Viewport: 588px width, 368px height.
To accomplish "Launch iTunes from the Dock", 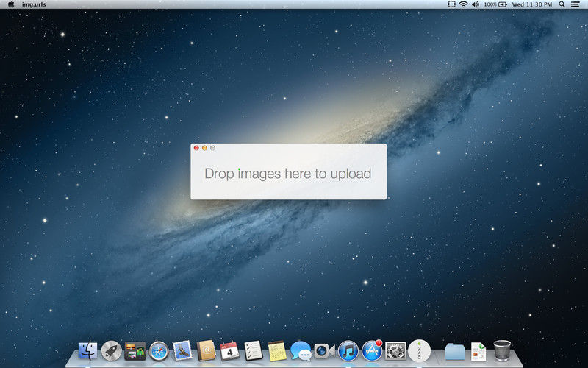I will click(348, 351).
